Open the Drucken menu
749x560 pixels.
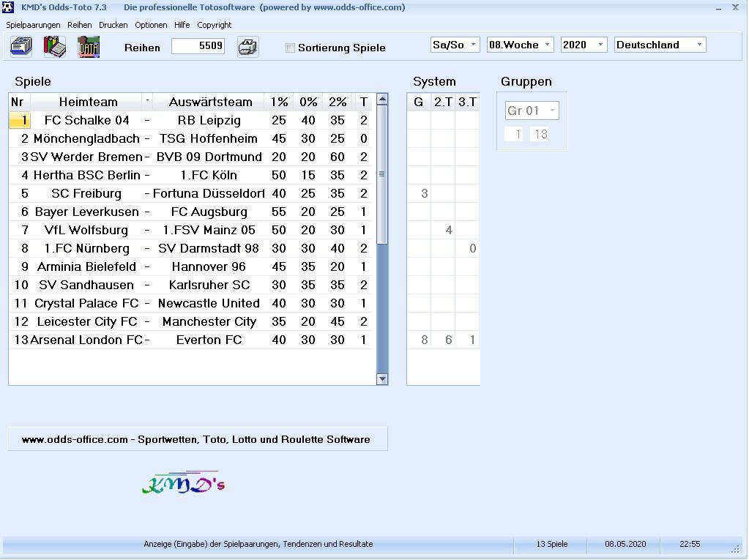click(113, 25)
